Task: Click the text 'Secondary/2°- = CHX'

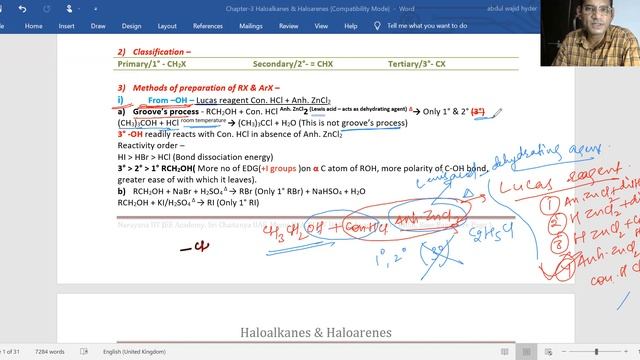Action: (293, 64)
